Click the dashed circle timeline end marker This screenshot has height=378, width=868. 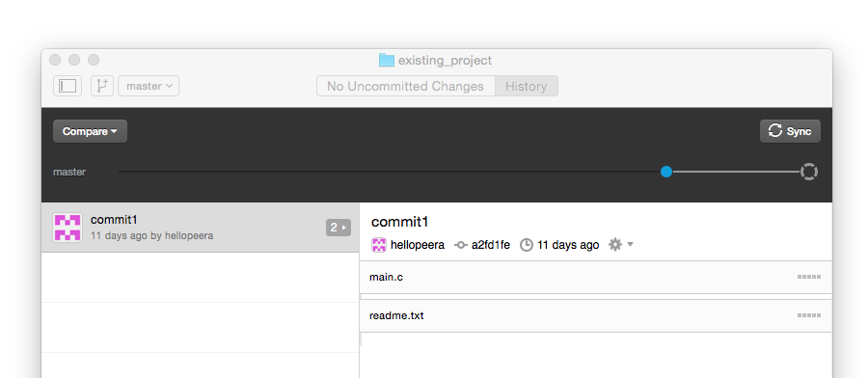coord(809,172)
